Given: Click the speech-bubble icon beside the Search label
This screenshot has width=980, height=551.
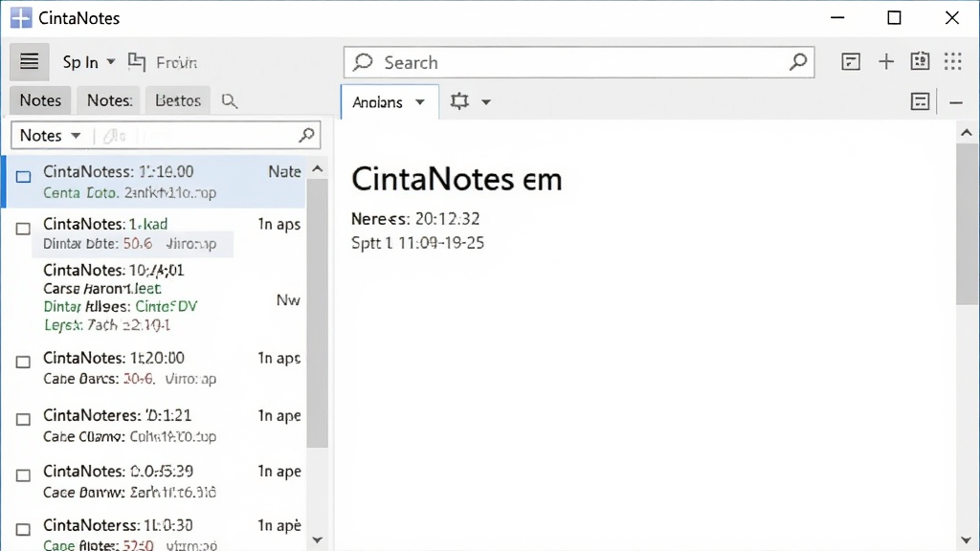Looking at the screenshot, I should pyautogui.click(x=363, y=62).
